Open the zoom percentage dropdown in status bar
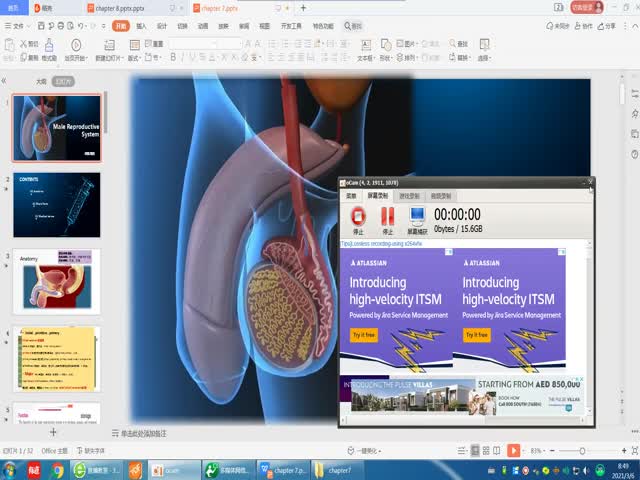Viewport: 640px width, 480px height. [539, 451]
